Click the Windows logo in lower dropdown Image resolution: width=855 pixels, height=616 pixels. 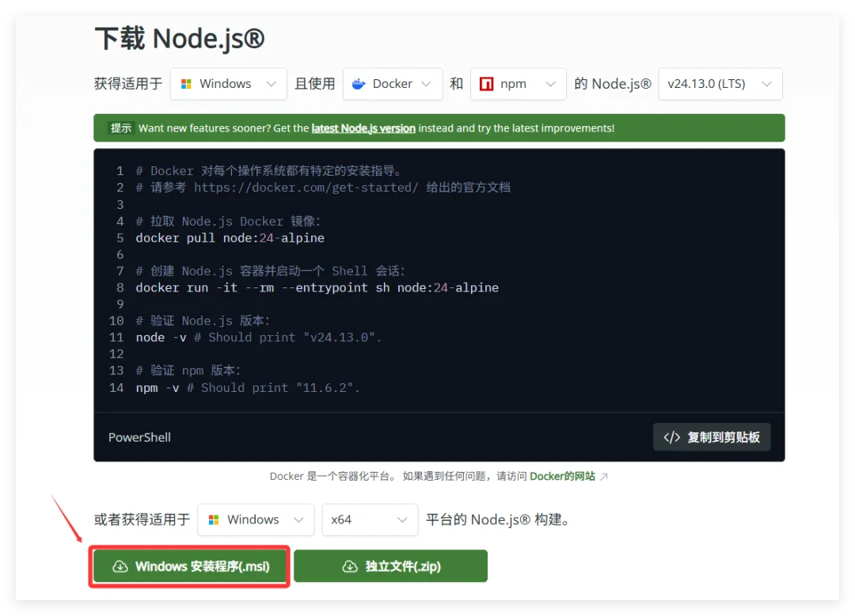click(214, 520)
